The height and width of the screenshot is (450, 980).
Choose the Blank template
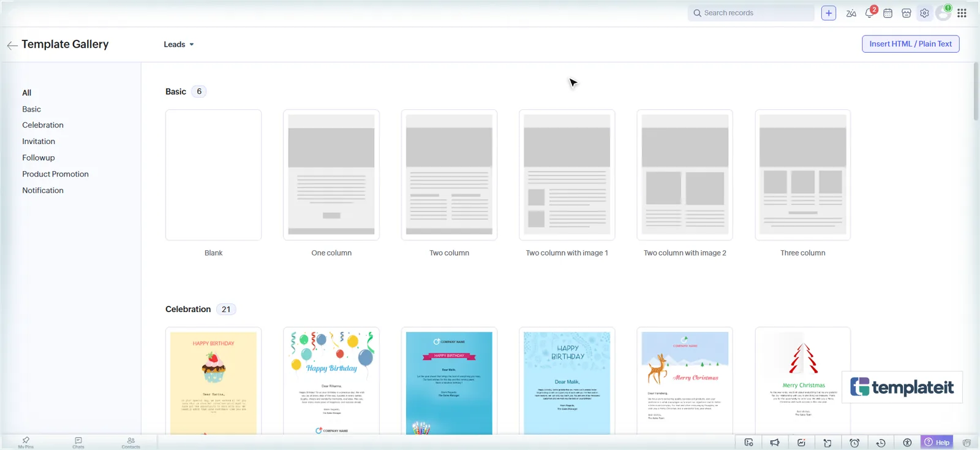[213, 175]
